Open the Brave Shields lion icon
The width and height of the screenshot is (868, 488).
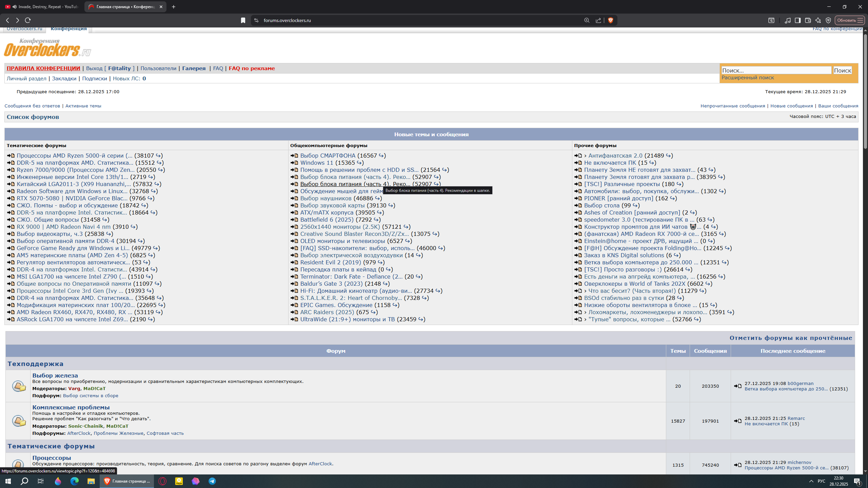click(610, 20)
